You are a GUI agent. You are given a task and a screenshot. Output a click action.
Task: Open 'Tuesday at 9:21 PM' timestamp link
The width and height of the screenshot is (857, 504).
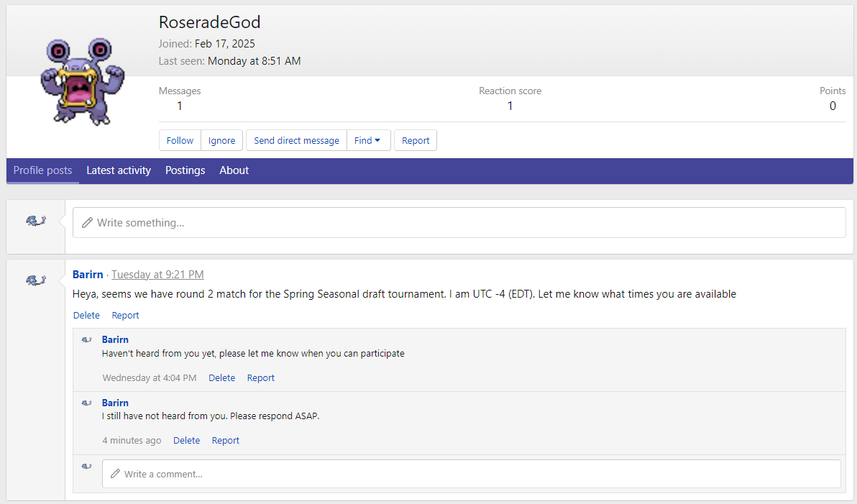157,275
